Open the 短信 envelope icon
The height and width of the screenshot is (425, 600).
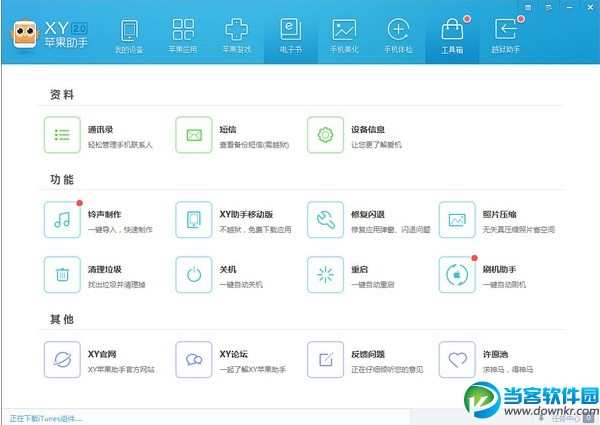(x=194, y=135)
